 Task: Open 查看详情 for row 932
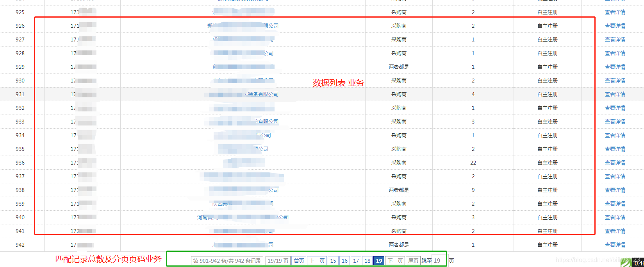pos(615,108)
